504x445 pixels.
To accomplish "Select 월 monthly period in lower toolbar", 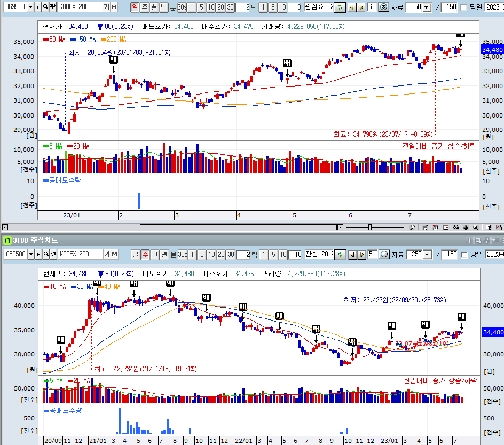I will tap(155, 254).
